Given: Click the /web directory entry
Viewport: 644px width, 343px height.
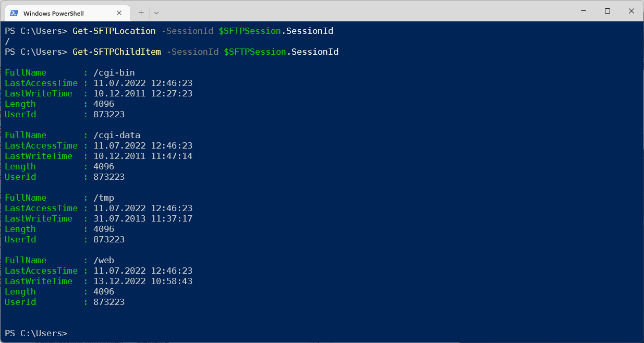Looking at the screenshot, I should (104, 260).
